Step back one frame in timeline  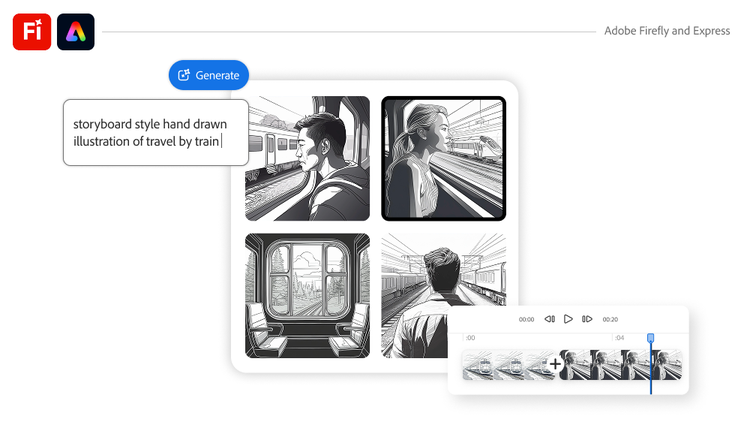tap(549, 319)
